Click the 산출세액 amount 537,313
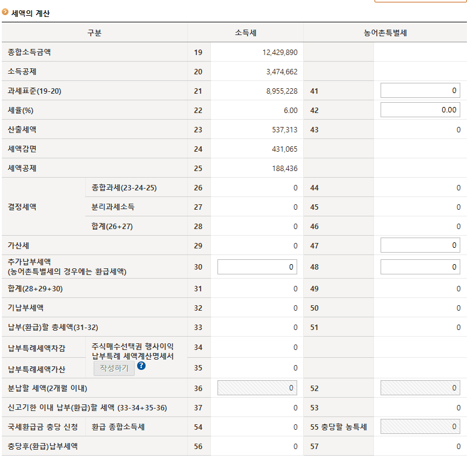 tap(285, 130)
